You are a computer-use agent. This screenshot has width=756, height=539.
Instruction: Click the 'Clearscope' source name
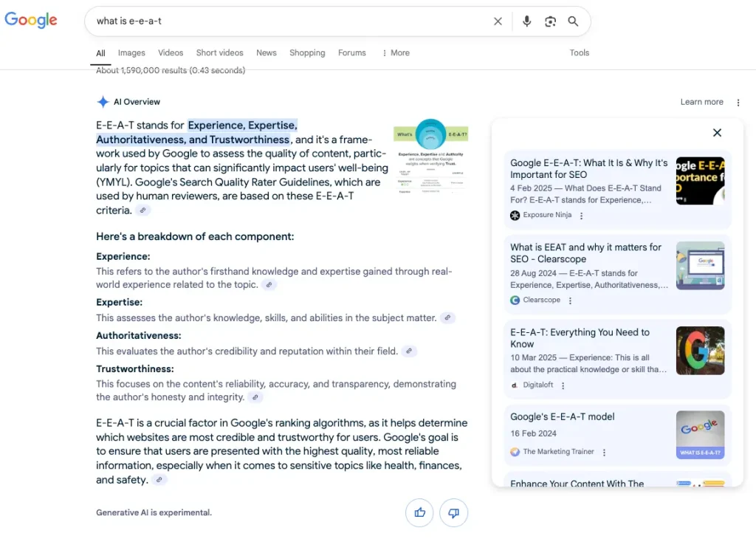click(x=541, y=300)
